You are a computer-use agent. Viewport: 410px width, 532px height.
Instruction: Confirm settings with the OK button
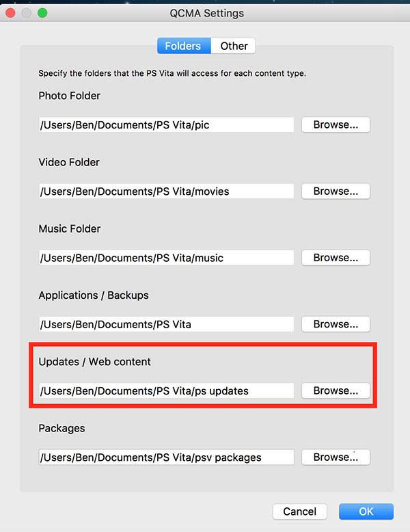(x=366, y=511)
